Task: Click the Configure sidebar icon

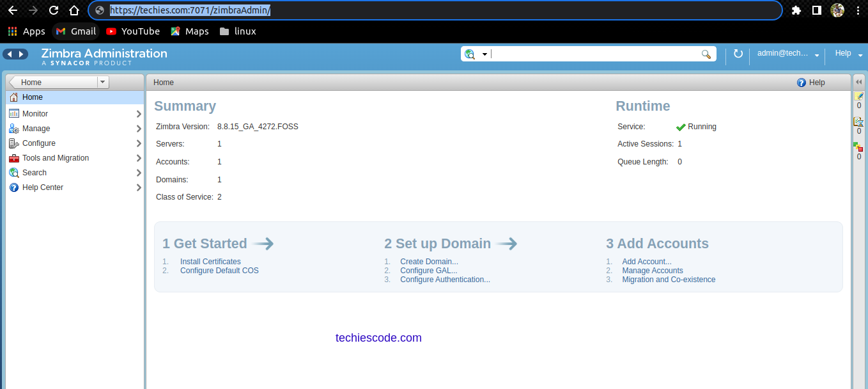Action: [14, 143]
